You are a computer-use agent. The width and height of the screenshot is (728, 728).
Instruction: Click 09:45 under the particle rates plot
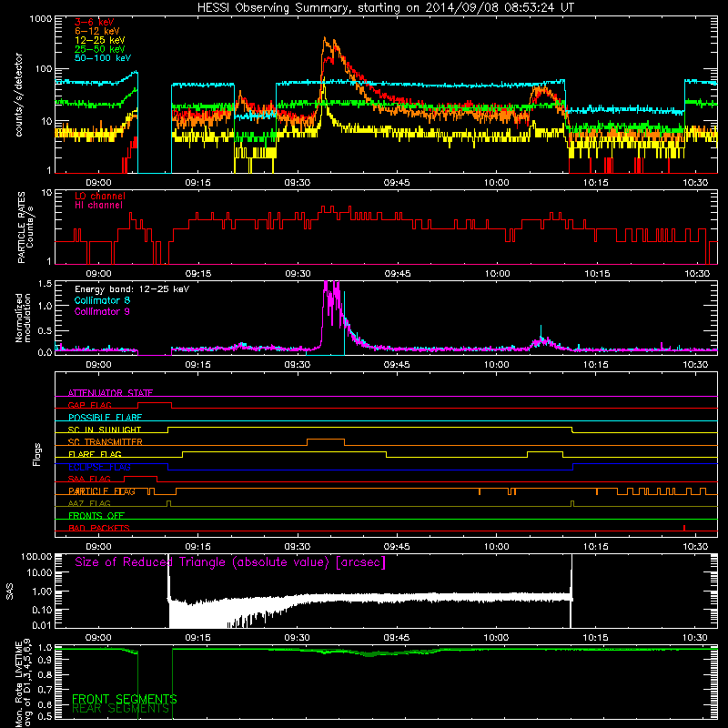tap(398, 274)
